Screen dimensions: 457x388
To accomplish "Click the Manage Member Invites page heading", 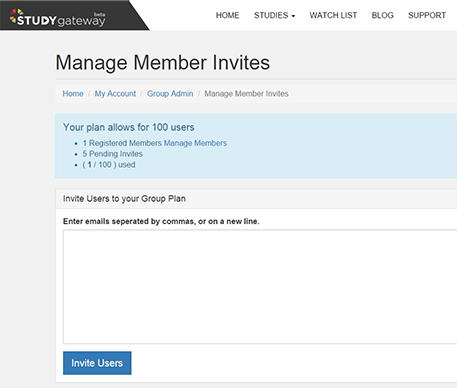I will (163, 62).
